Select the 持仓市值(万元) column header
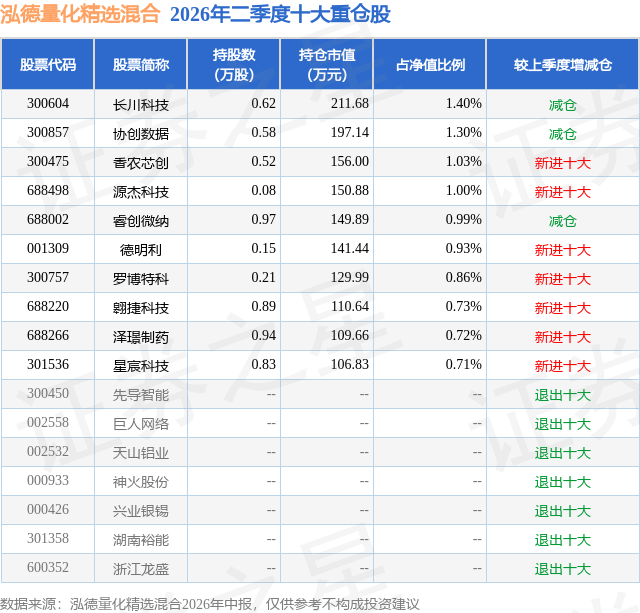This screenshot has height=613, width=640. (x=327, y=64)
